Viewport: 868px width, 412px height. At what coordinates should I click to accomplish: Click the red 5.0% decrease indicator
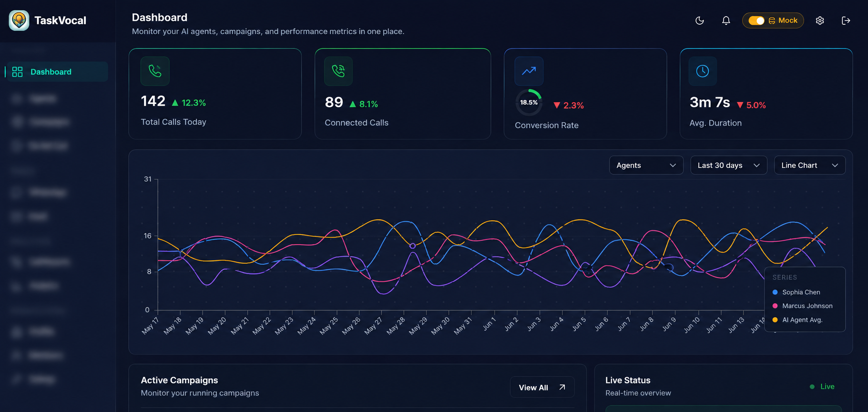pyautogui.click(x=751, y=105)
